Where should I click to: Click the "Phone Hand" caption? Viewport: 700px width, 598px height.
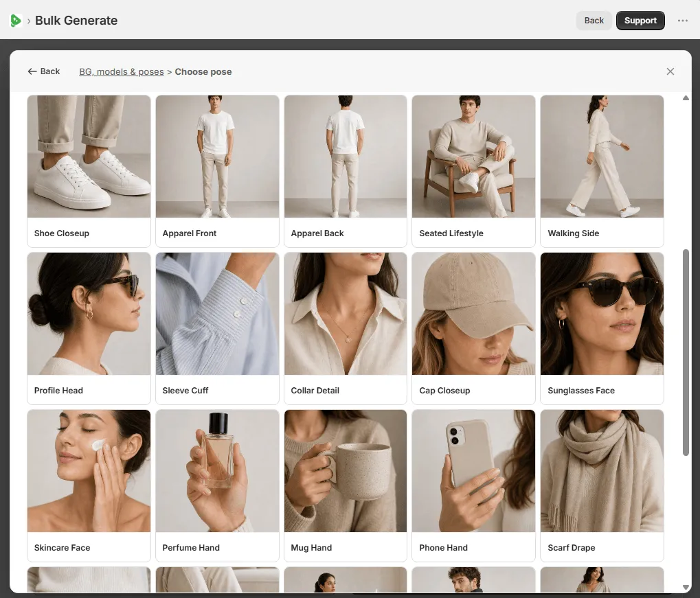tap(443, 547)
